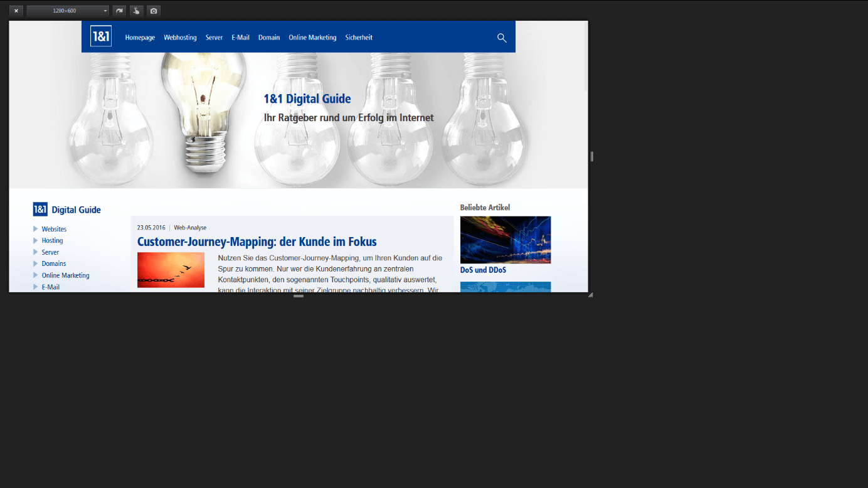Open Server in top navigation
This screenshot has width=868, height=488.
[x=214, y=38]
